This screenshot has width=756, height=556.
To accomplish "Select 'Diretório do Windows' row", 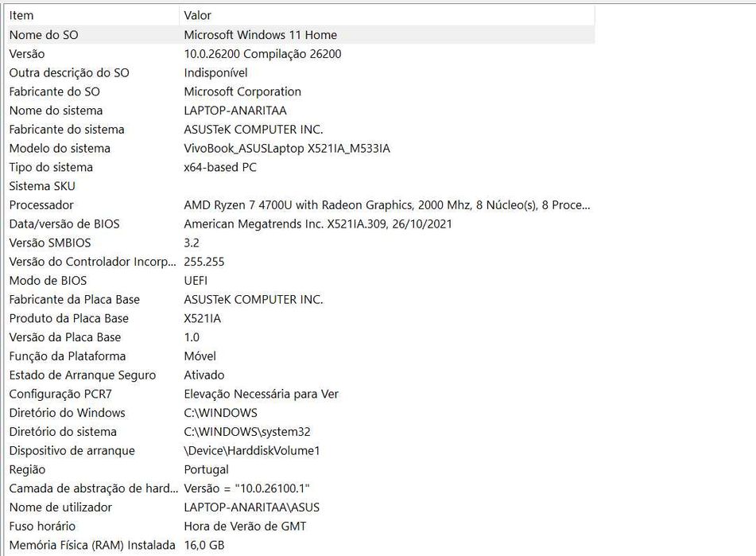I will [300, 413].
